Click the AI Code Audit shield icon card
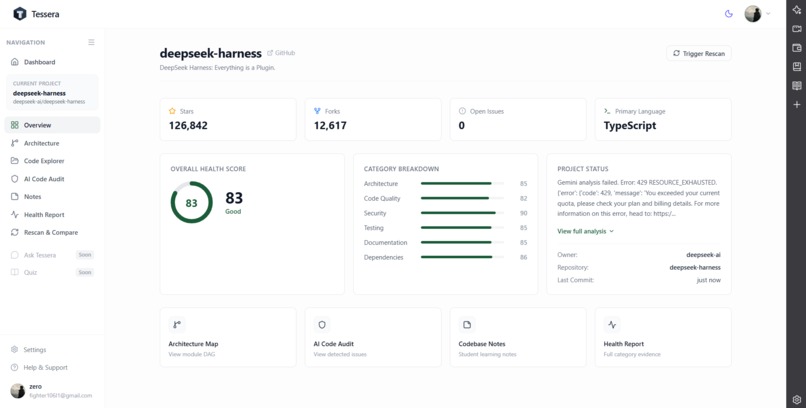Viewport: 806px width, 408px height. pyautogui.click(x=322, y=325)
